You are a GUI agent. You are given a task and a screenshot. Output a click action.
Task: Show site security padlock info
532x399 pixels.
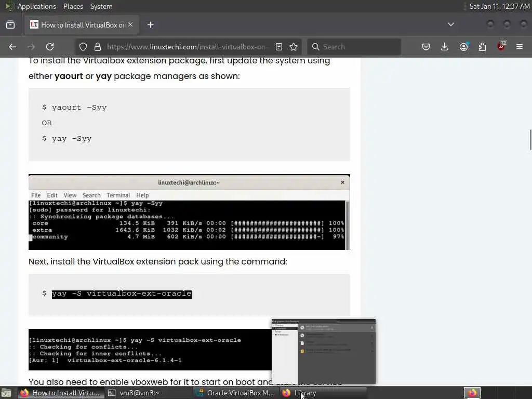[x=98, y=47]
